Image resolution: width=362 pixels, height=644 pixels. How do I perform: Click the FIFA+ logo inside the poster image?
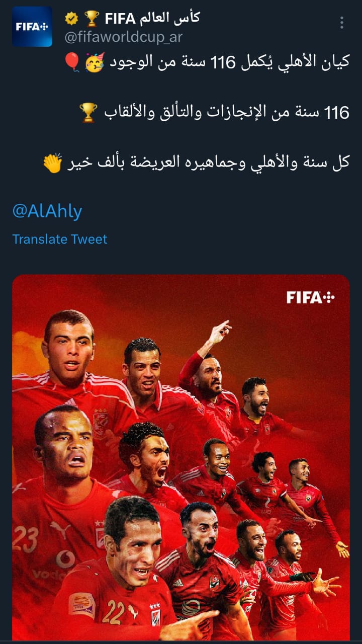coord(310,297)
